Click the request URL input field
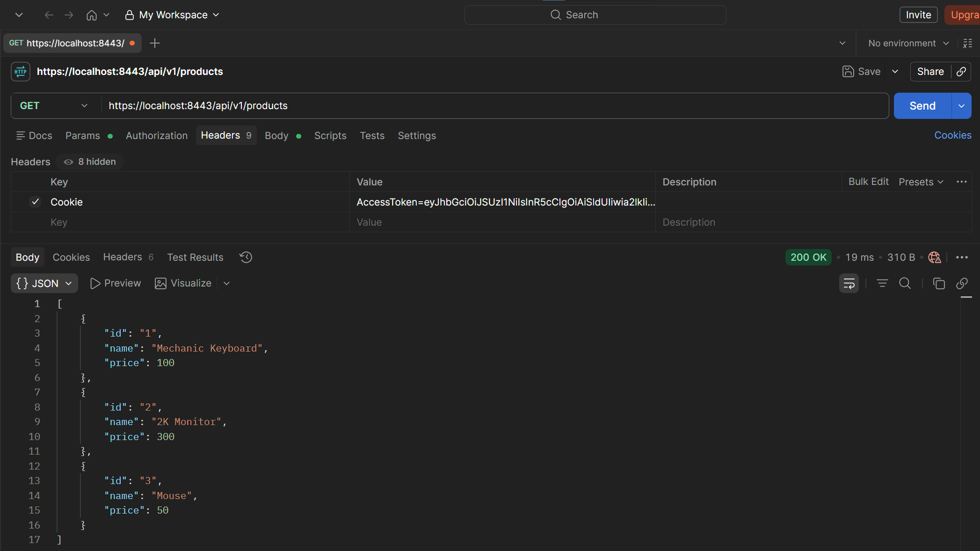 495,106
